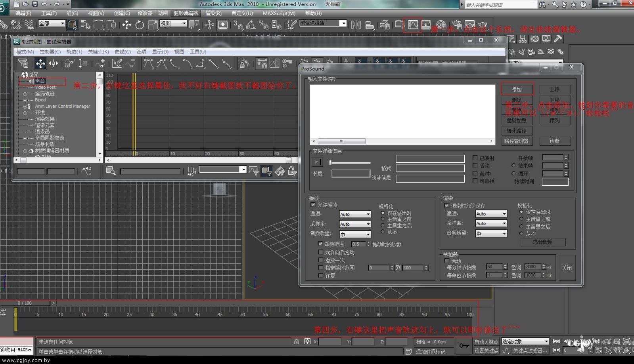This screenshot has width=634, height=364.
Task: Select Move Keys tool in Track View
Action: pos(40,63)
